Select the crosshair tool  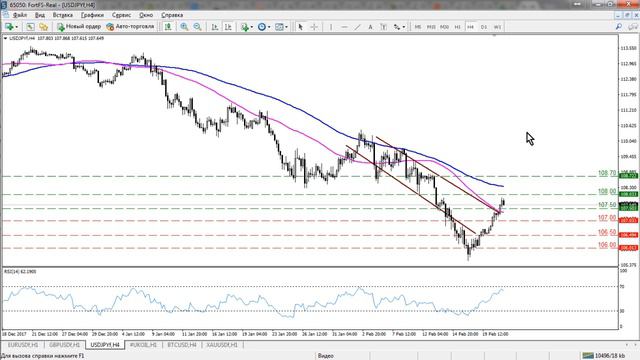(x=314, y=27)
